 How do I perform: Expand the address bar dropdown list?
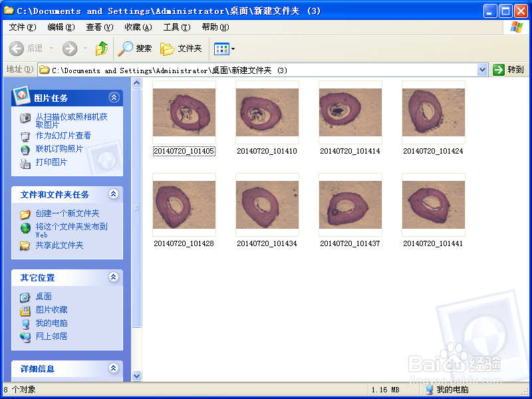pyautogui.click(x=483, y=70)
